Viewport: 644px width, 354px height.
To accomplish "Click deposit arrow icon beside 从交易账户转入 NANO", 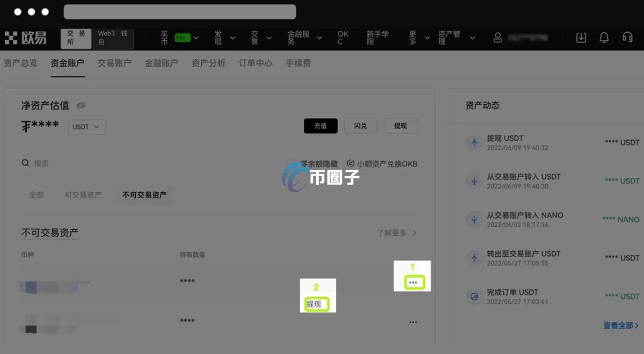I will point(474,220).
